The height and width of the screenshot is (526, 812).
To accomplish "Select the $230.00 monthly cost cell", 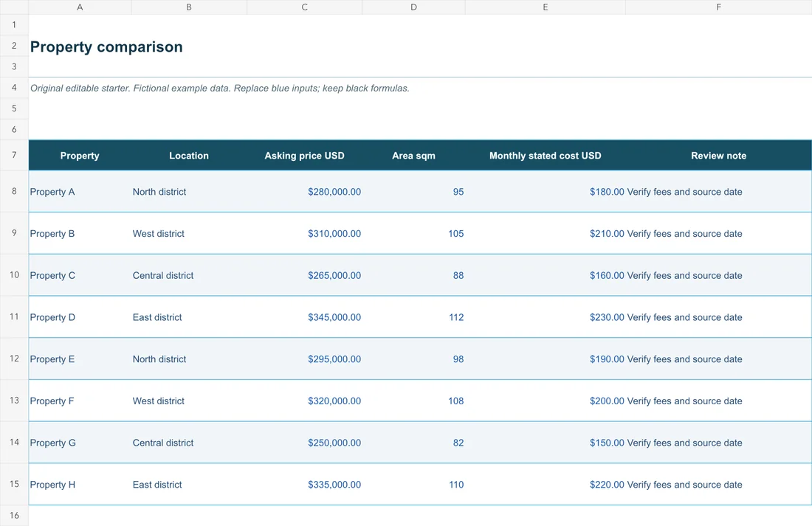I will click(x=546, y=317).
